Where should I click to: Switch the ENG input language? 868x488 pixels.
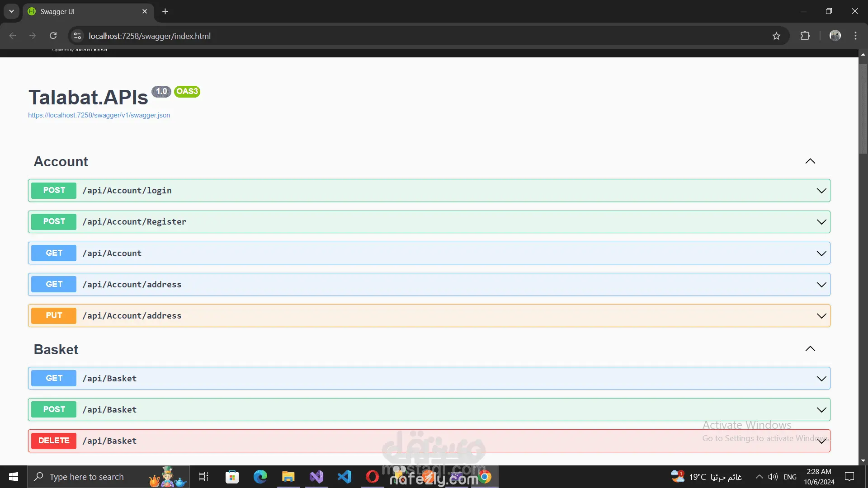790,477
